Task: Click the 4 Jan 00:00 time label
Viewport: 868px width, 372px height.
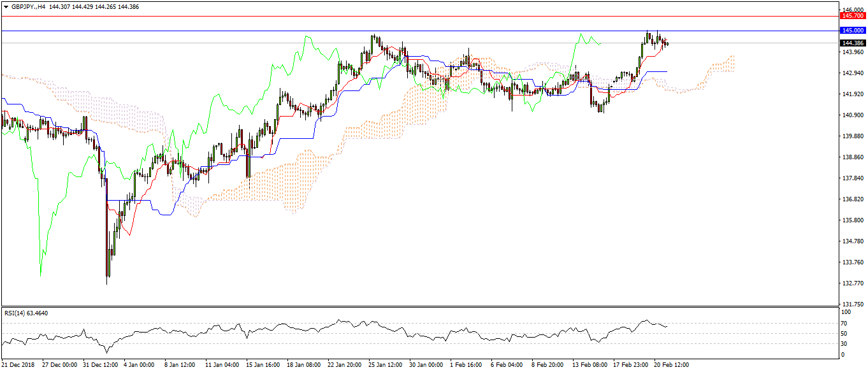Action: [140, 365]
